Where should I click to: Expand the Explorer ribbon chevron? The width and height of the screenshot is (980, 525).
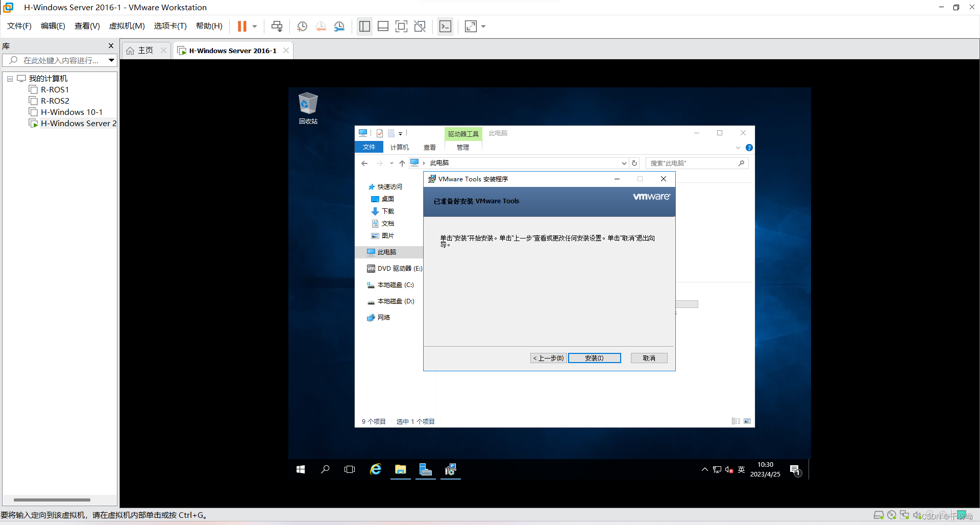click(x=738, y=148)
